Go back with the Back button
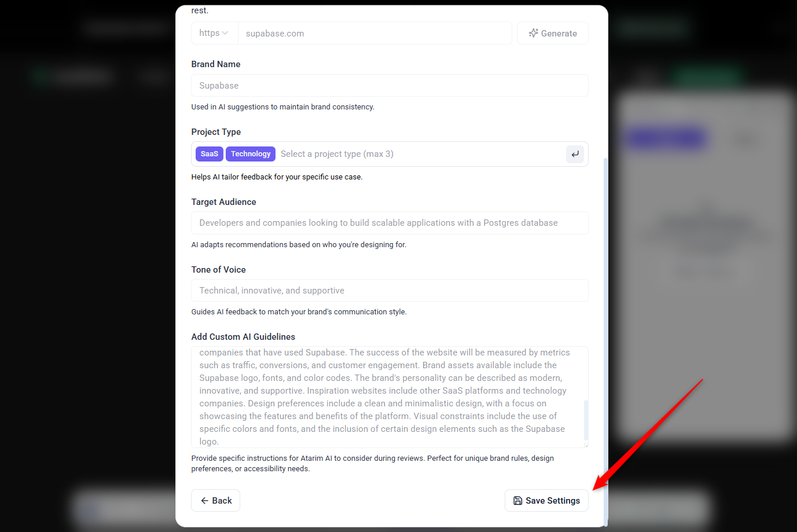This screenshot has height=532, width=797. click(216, 500)
